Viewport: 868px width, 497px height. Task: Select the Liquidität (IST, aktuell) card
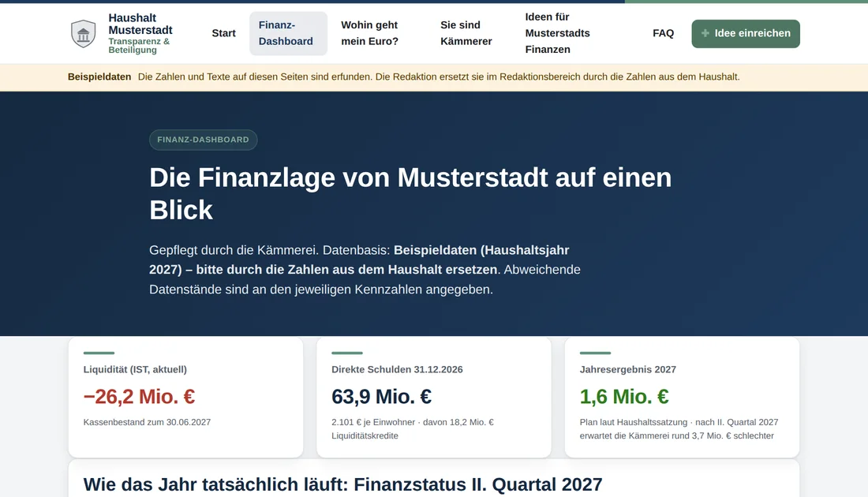pyautogui.click(x=185, y=397)
